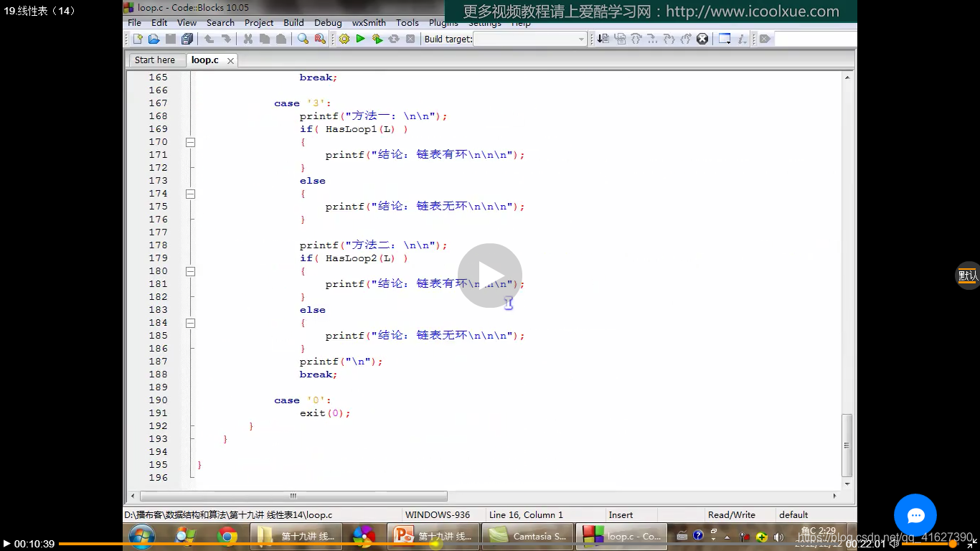The image size is (980, 551).
Task: Collapse the code block at line 174
Action: 190,194
